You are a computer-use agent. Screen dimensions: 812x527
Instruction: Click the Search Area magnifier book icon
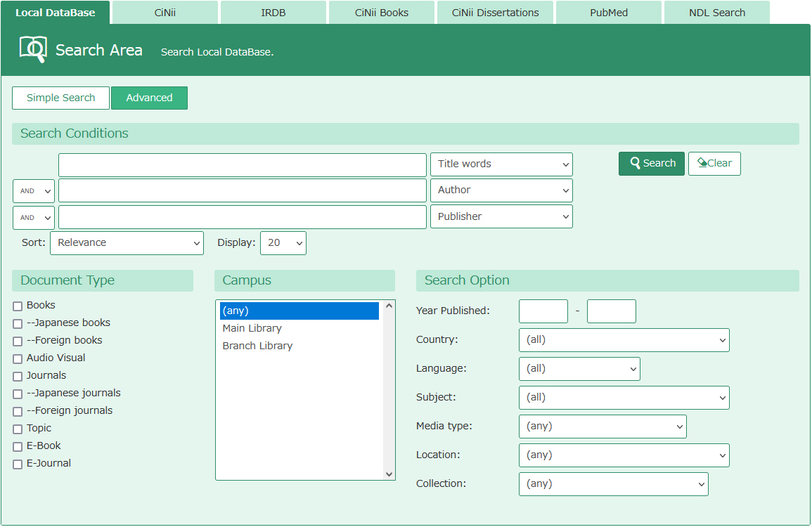33,49
